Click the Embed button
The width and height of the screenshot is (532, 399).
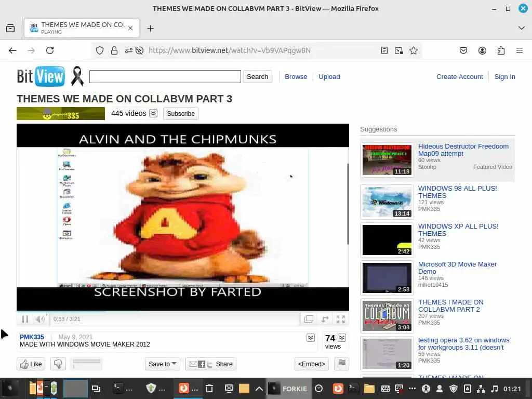point(312,364)
